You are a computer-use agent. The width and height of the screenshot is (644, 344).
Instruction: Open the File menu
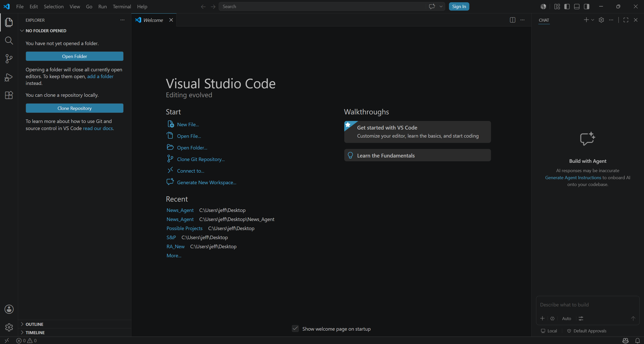pos(20,7)
